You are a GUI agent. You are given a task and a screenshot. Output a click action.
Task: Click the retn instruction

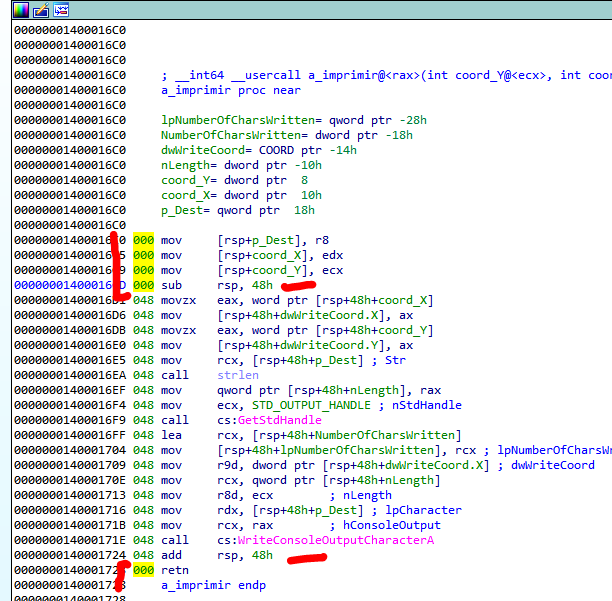point(175,570)
